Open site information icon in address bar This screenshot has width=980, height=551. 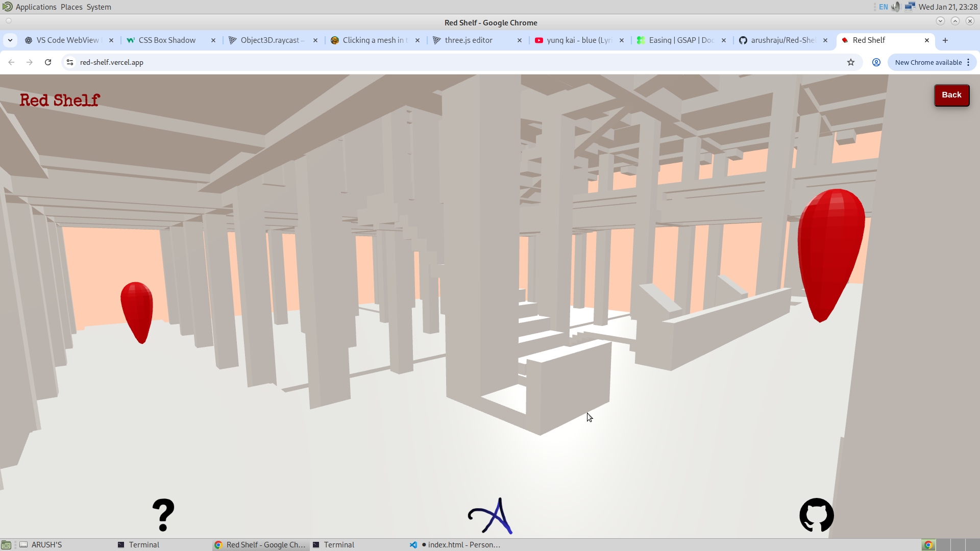tap(70, 62)
